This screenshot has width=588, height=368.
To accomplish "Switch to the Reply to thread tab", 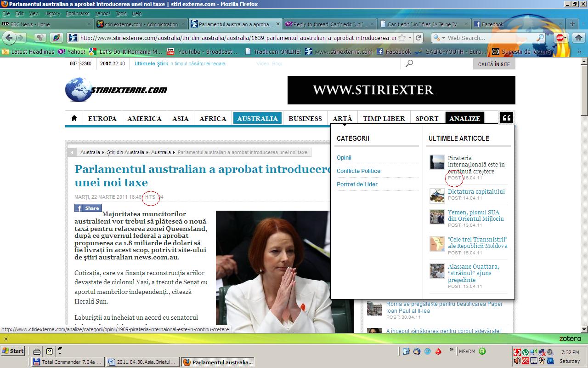I will coord(330,24).
